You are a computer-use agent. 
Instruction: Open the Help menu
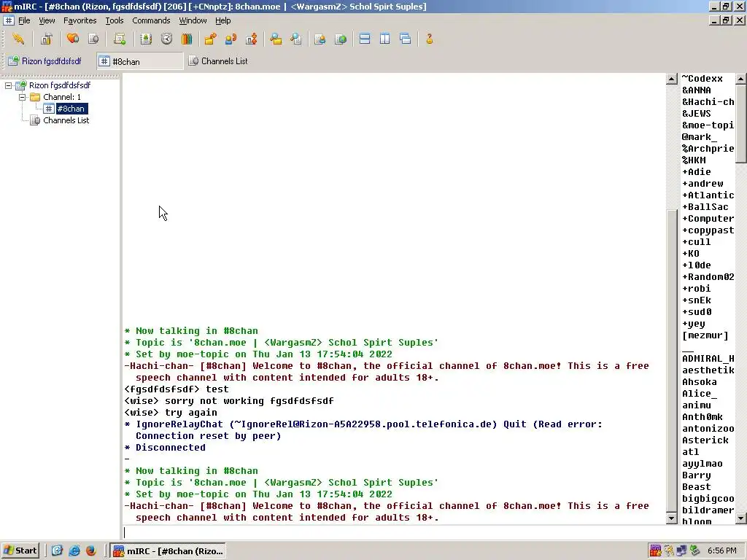(x=223, y=20)
